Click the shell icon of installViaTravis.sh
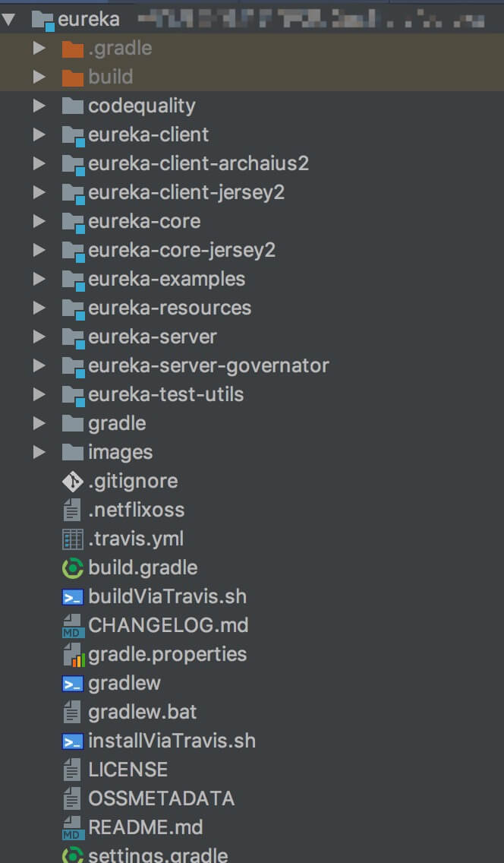 (x=73, y=741)
